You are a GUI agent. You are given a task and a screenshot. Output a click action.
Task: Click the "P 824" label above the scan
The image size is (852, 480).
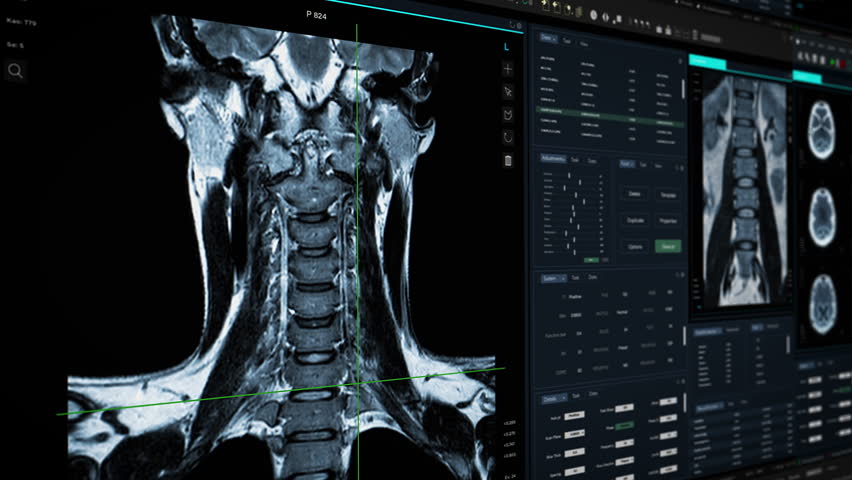pyautogui.click(x=316, y=15)
